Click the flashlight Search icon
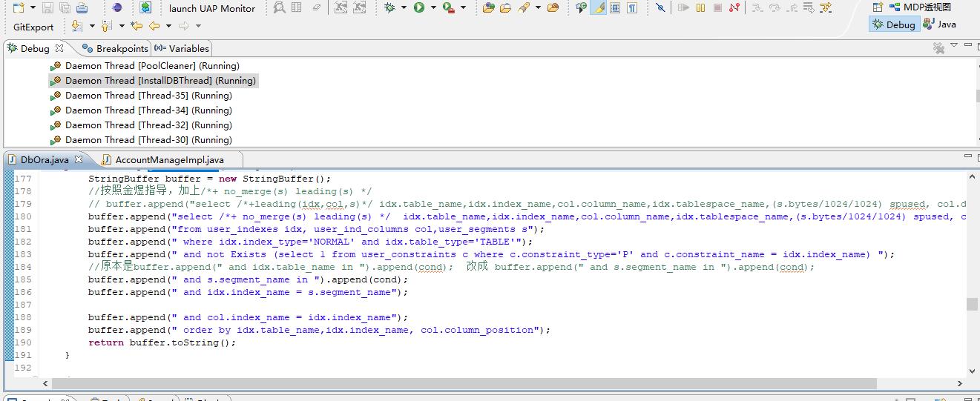This screenshot has width=980, height=401. (524, 8)
